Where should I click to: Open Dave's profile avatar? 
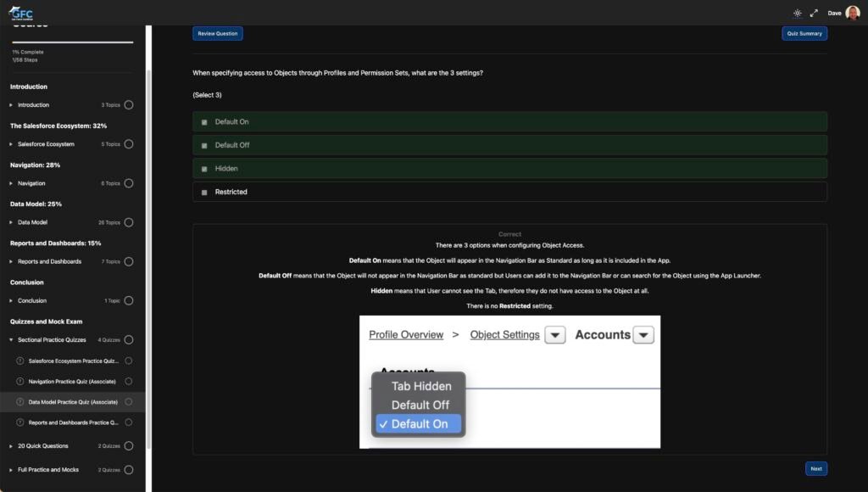click(853, 13)
